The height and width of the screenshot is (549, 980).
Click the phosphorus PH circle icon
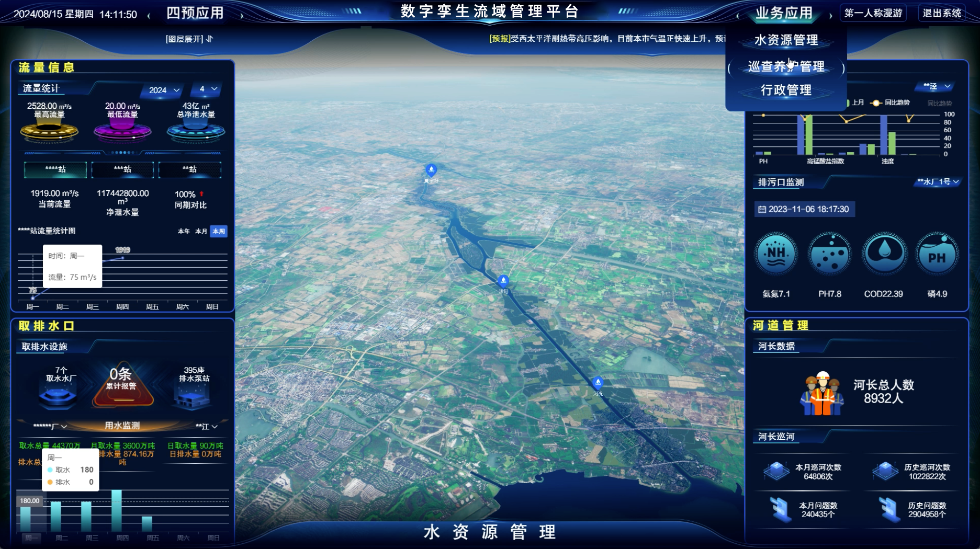(x=937, y=254)
